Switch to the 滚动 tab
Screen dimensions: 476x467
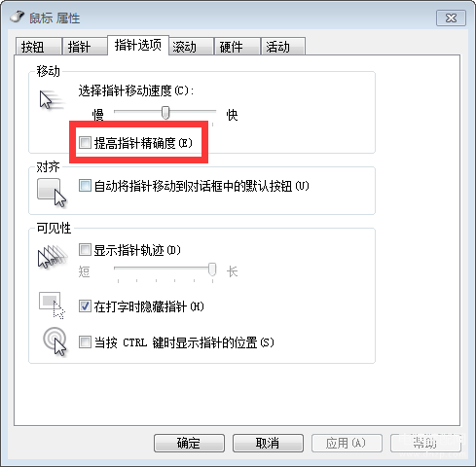coord(191,47)
